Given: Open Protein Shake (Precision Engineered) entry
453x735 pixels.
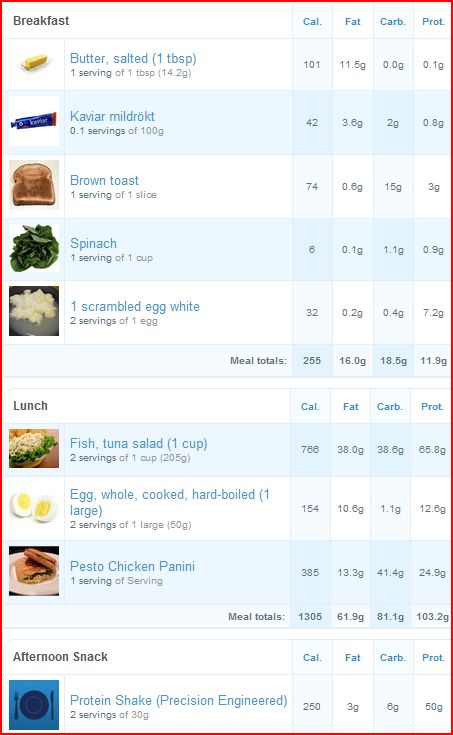Looking at the screenshot, I should coord(178,700).
